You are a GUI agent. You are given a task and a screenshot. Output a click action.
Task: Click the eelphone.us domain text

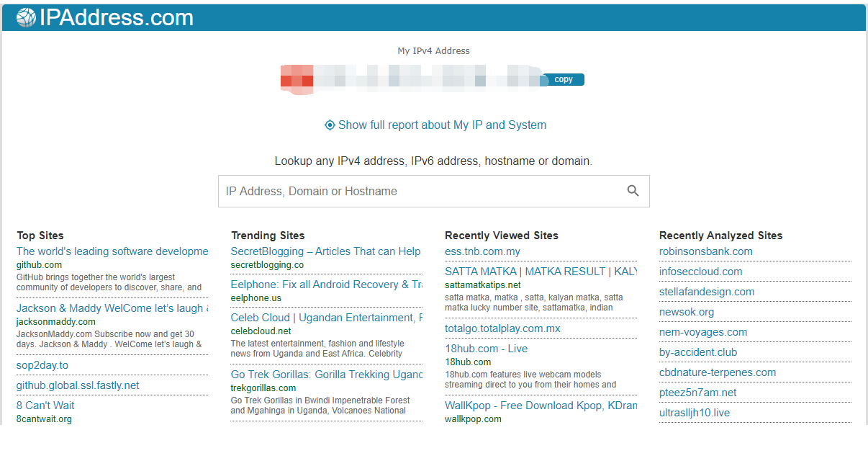[256, 298]
